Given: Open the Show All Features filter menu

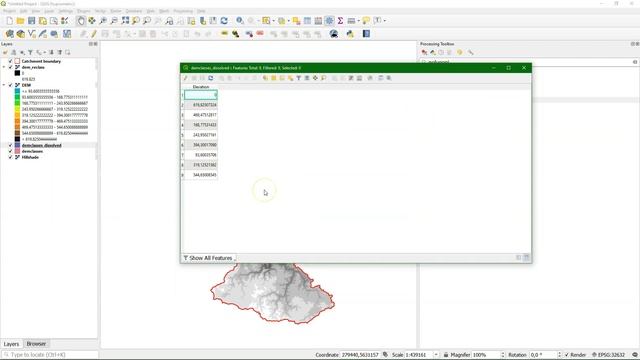Looking at the screenshot, I should pos(209,258).
